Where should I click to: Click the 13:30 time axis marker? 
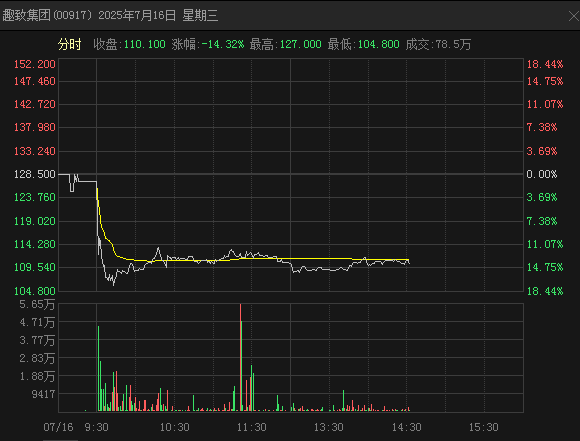(x=329, y=427)
